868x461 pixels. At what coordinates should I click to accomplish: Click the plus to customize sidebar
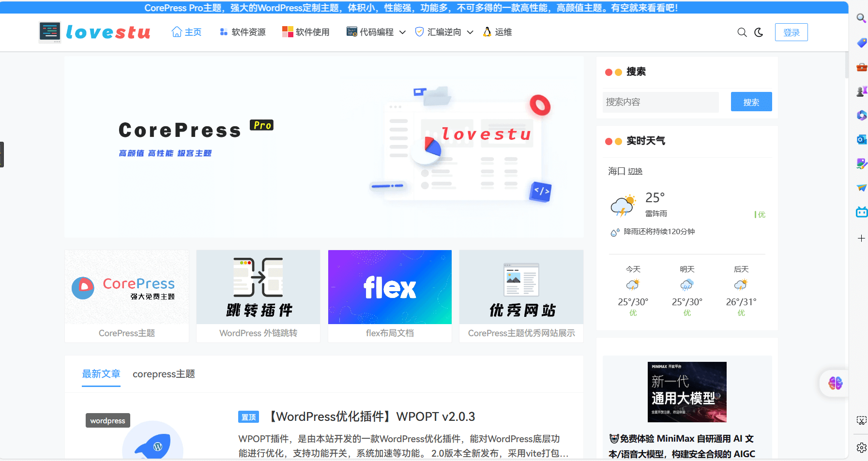point(861,238)
